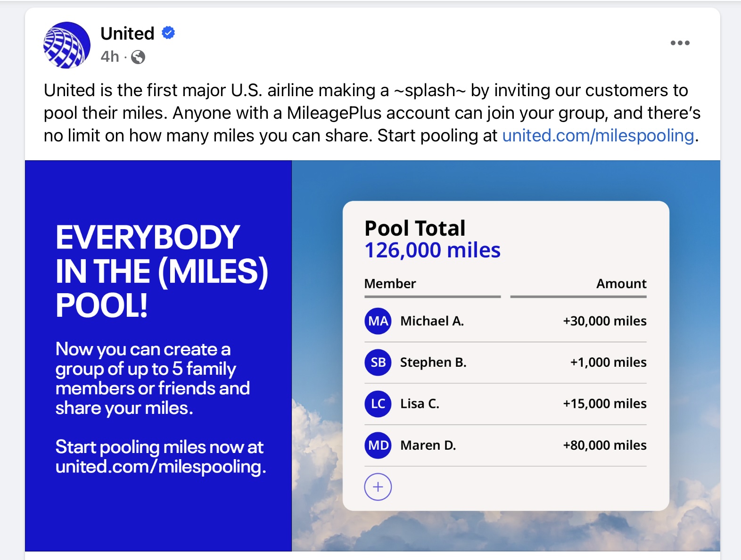Click the United page name

click(x=127, y=33)
